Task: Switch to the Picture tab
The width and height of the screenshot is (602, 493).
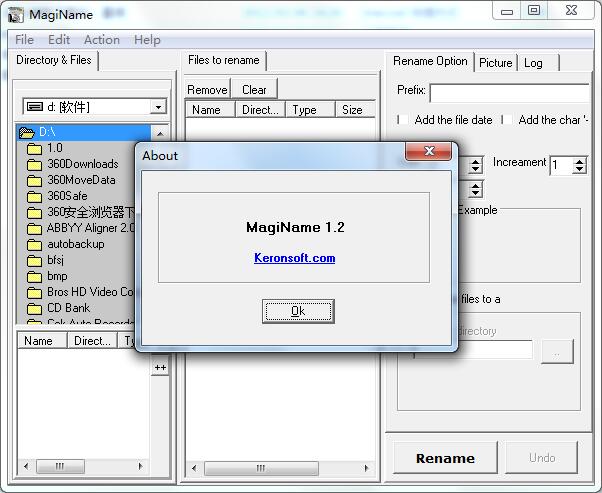Action: click(x=496, y=63)
